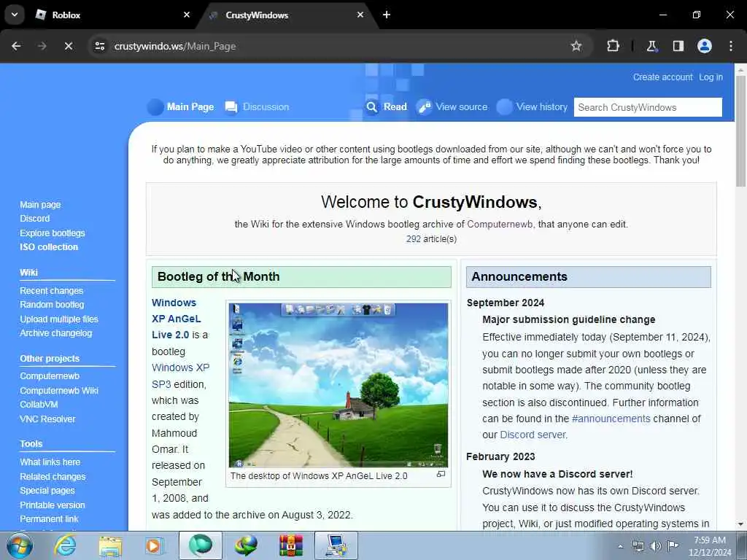Open Computernewb link in welcome text
The height and width of the screenshot is (560, 747).
click(499, 225)
